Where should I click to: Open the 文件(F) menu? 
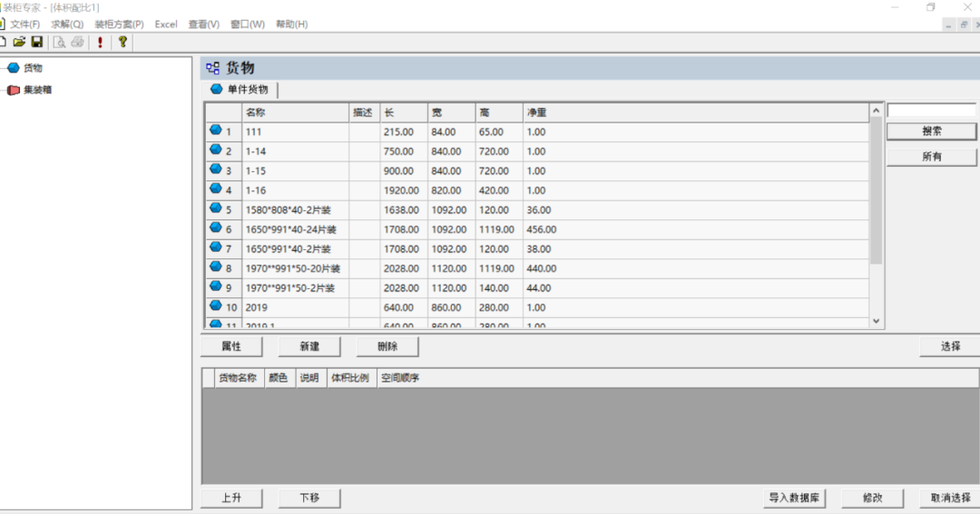pos(24,24)
